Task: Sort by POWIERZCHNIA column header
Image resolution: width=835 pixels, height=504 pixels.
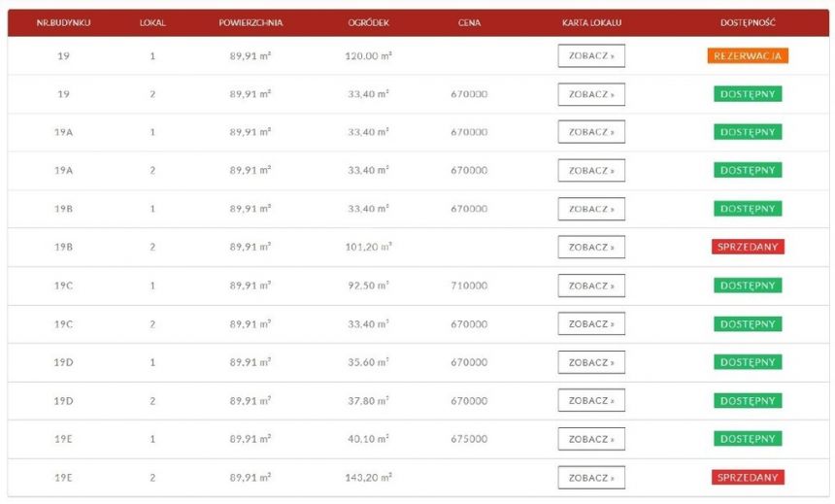Action: pos(250,23)
